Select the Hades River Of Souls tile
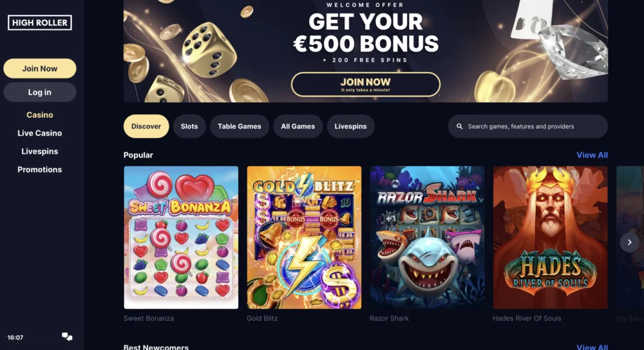Image resolution: width=644 pixels, height=350 pixels. point(551,237)
